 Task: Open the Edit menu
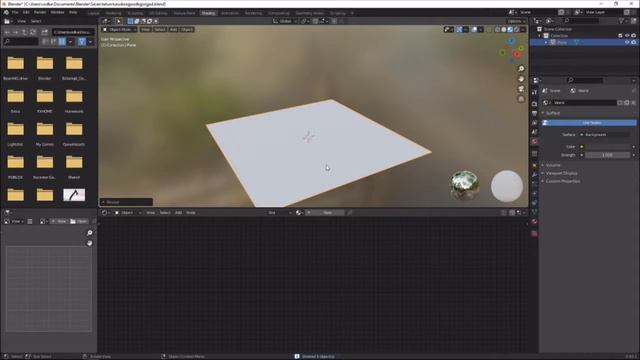coord(26,13)
